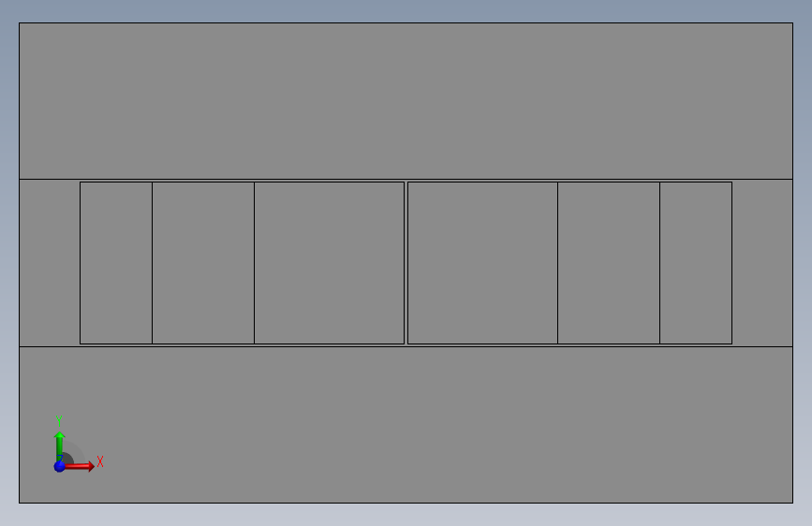Click the right end strip of the middle band
This screenshot has height=526, width=812.
762,262
